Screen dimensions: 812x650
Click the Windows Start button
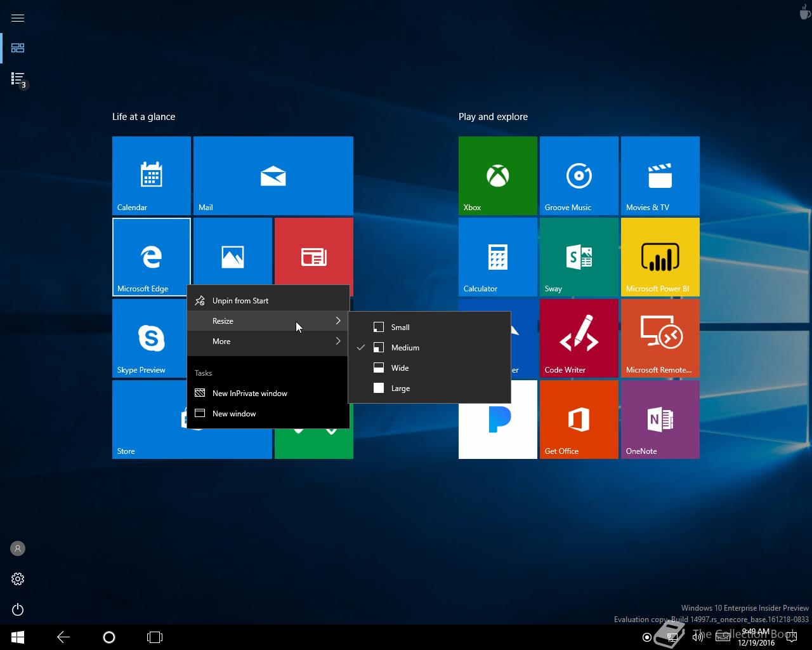tap(18, 637)
